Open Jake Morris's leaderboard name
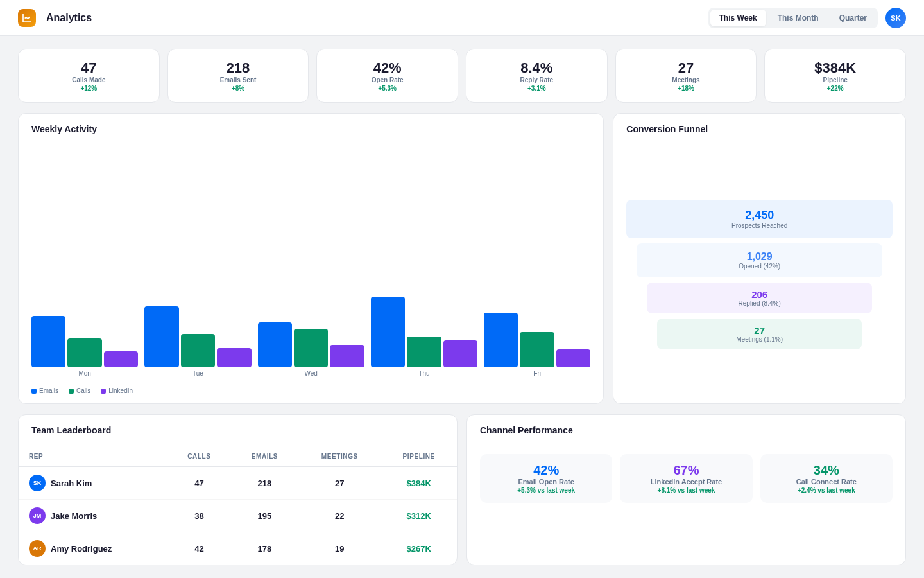This screenshot has height=578, width=924. point(74,516)
